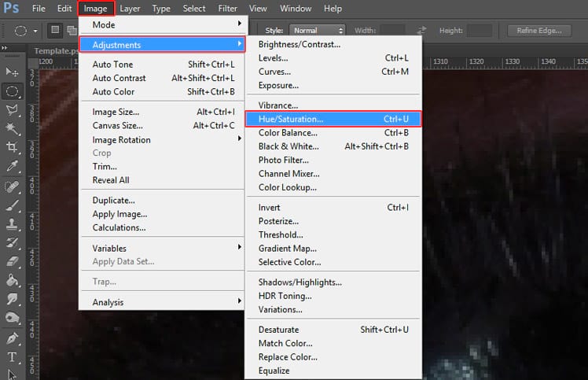Open Brightness/Contrast adjustment
The image size is (588, 380).
(333, 44)
